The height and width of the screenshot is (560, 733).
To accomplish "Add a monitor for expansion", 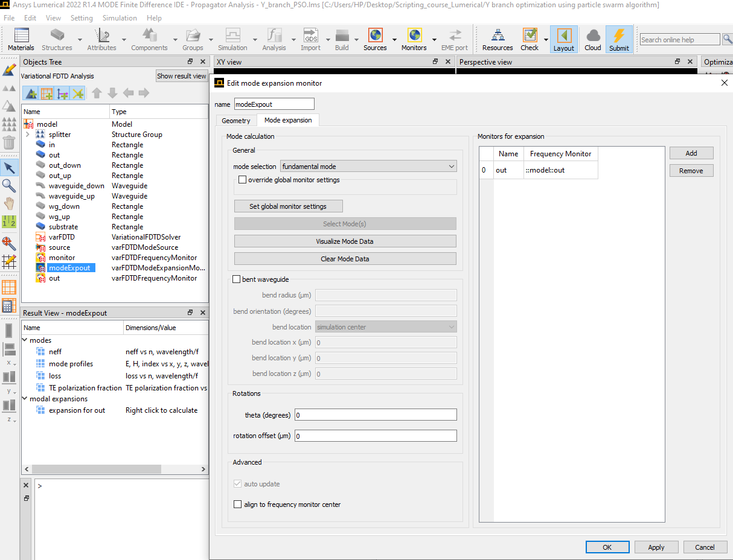I will [x=691, y=153].
